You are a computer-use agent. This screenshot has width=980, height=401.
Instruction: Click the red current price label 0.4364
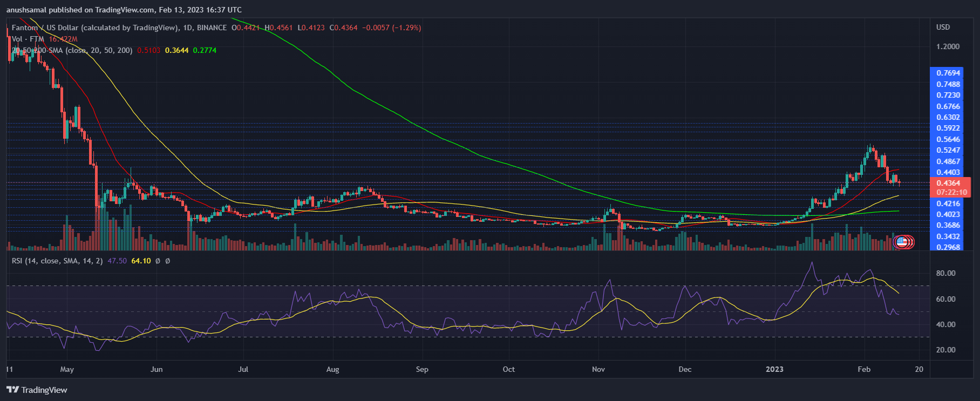click(948, 183)
